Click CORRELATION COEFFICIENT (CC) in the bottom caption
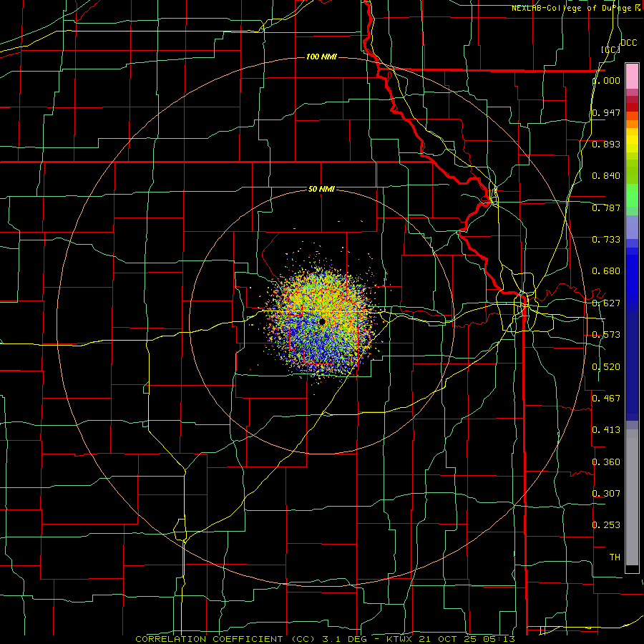 [225, 639]
